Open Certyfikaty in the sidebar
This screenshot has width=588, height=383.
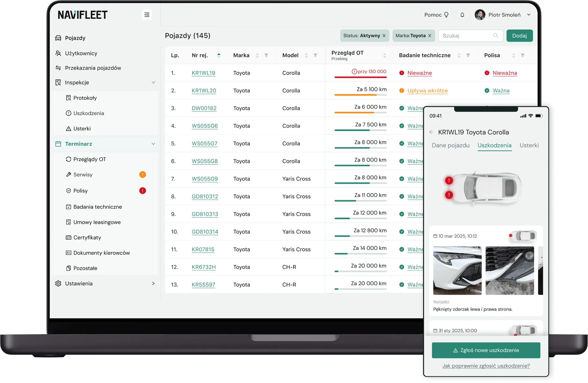pyautogui.click(x=83, y=237)
